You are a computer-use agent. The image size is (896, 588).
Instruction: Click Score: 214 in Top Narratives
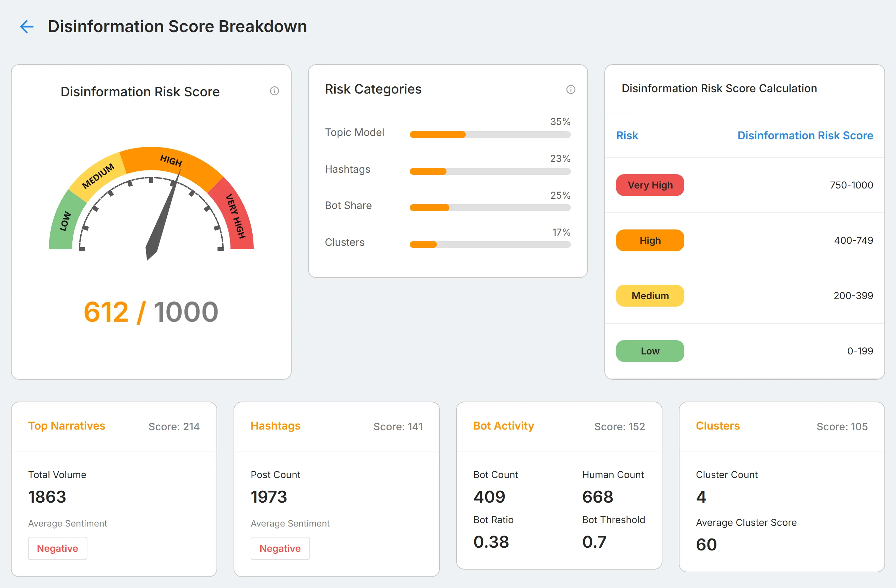174,426
